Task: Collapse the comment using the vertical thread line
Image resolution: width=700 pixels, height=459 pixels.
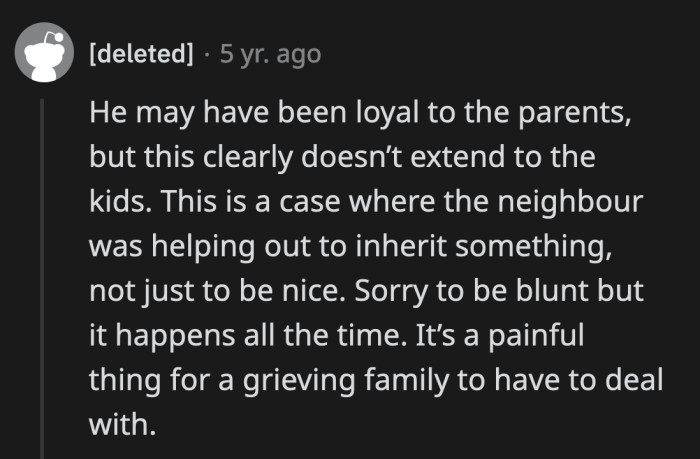Action: (42, 270)
